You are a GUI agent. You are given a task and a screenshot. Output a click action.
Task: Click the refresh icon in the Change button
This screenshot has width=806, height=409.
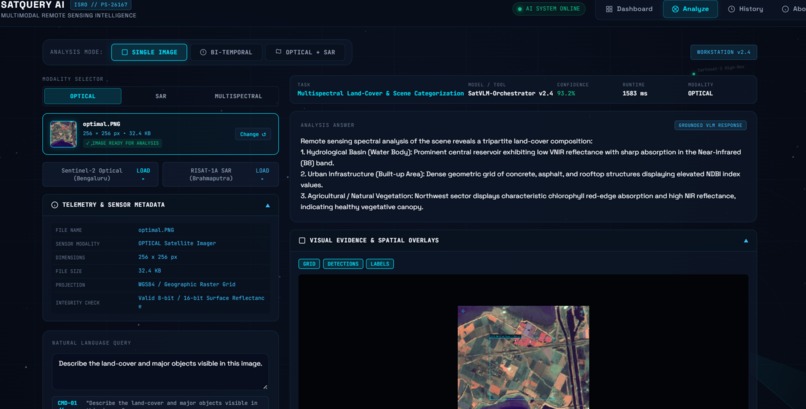[264, 135]
